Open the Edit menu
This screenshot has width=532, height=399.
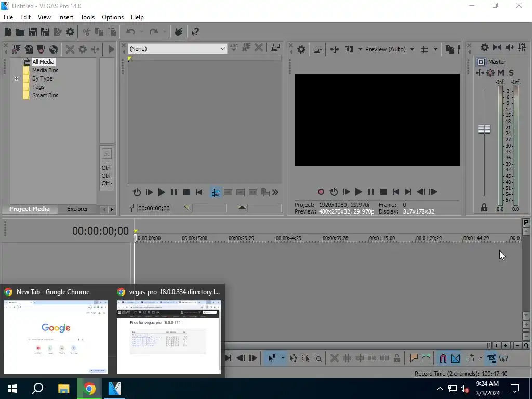(25, 17)
